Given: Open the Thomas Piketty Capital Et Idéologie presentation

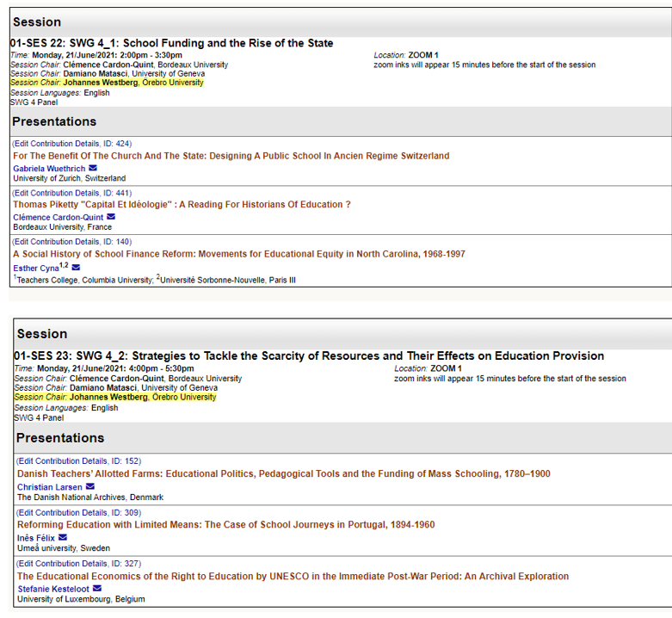Looking at the screenshot, I should click(x=182, y=205).
